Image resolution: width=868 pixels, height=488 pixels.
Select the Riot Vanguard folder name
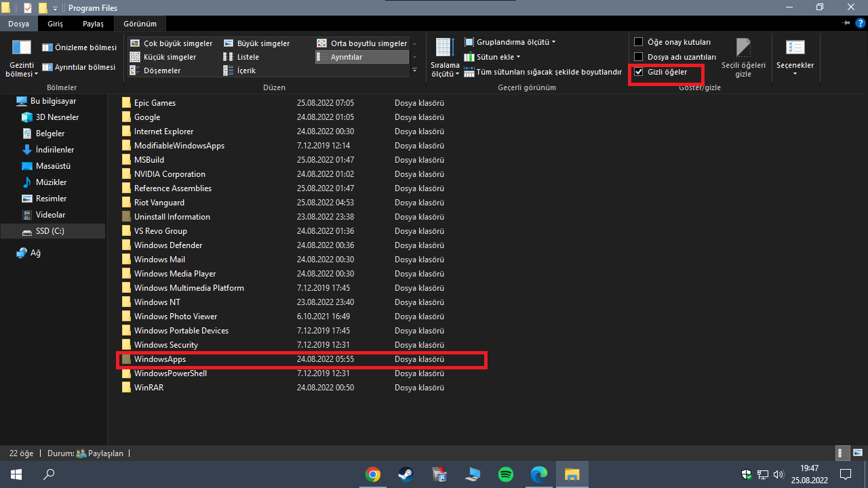(x=159, y=203)
